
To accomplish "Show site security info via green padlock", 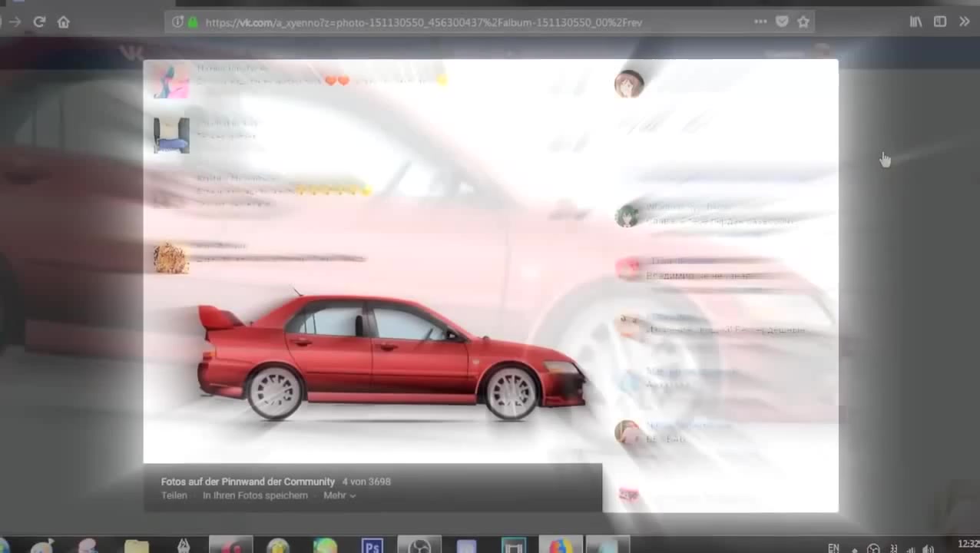I will tap(193, 22).
